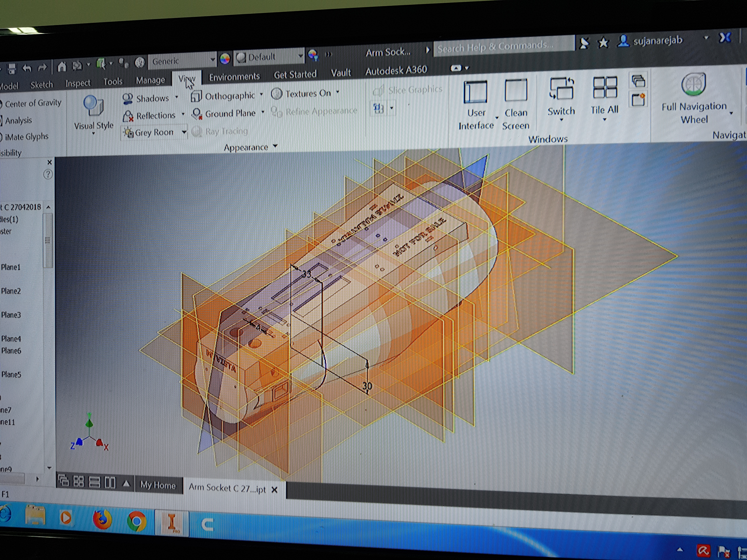This screenshot has width=747, height=560.
Task: Expand the Appearance panel arrow
Action: click(275, 146)
